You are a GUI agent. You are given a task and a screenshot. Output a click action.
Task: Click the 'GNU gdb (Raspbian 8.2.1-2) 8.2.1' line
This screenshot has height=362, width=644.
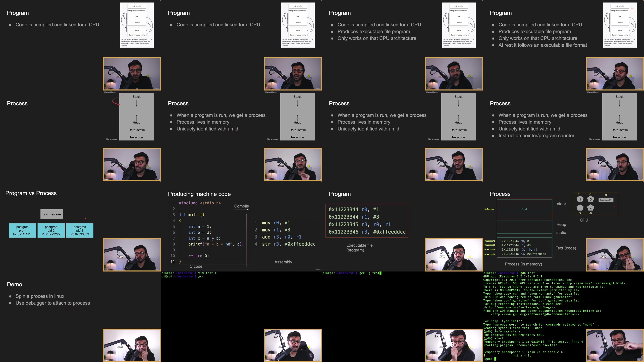(x=513, y=277)
